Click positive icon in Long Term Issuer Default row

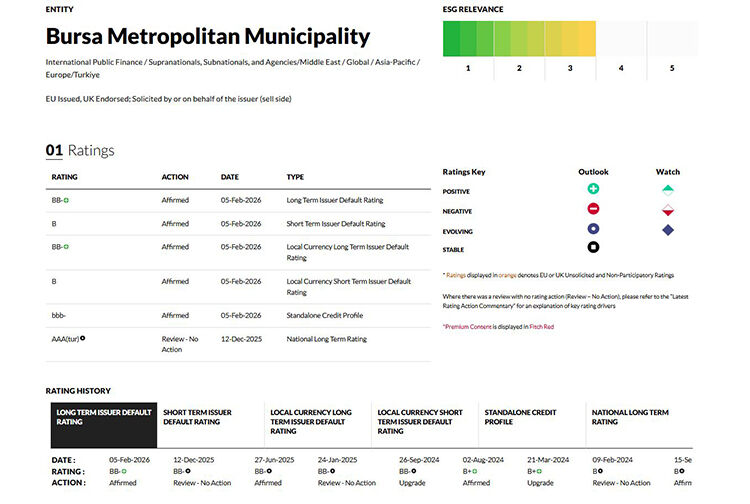point(66,200)
